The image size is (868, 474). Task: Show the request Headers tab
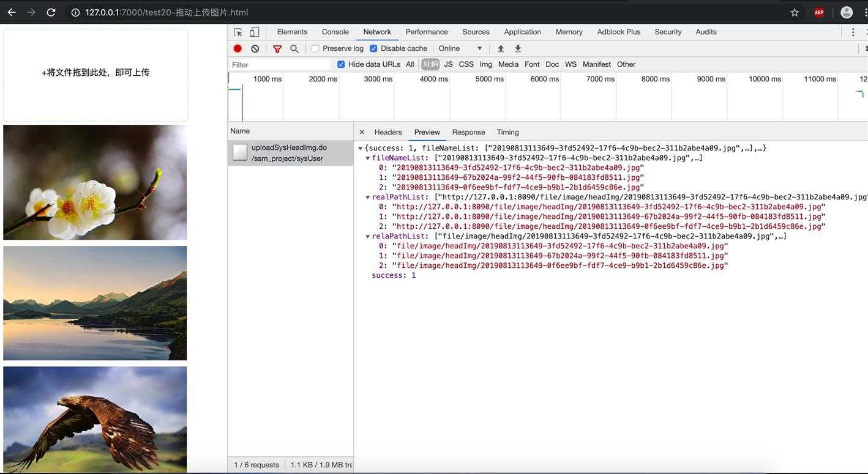click(388, 132)
